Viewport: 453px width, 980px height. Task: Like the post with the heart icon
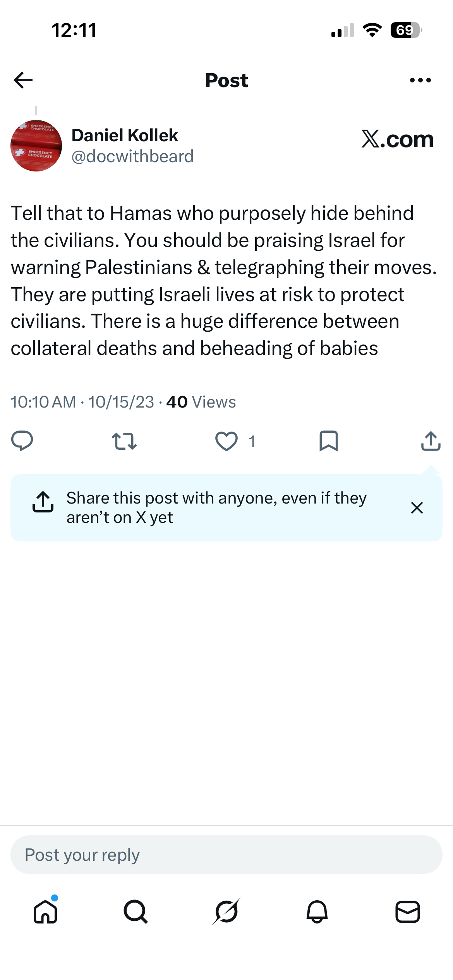(x=226, y=441)
